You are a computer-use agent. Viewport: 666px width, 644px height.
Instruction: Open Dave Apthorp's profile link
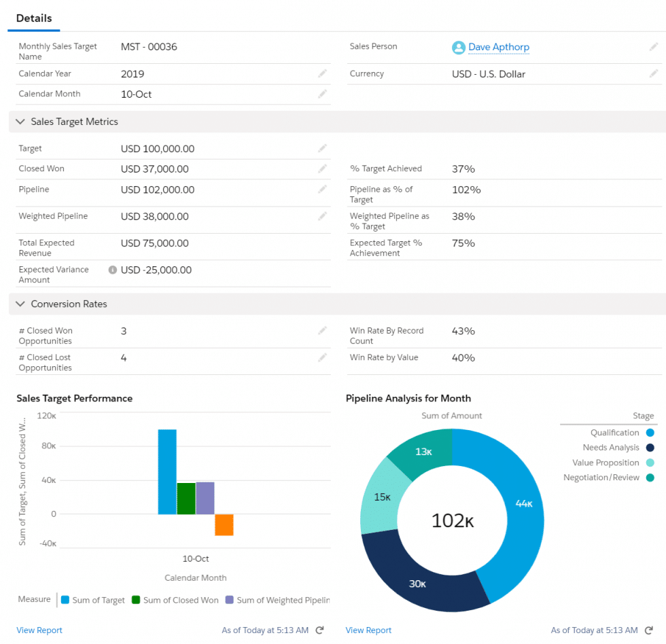pos(498,48)
